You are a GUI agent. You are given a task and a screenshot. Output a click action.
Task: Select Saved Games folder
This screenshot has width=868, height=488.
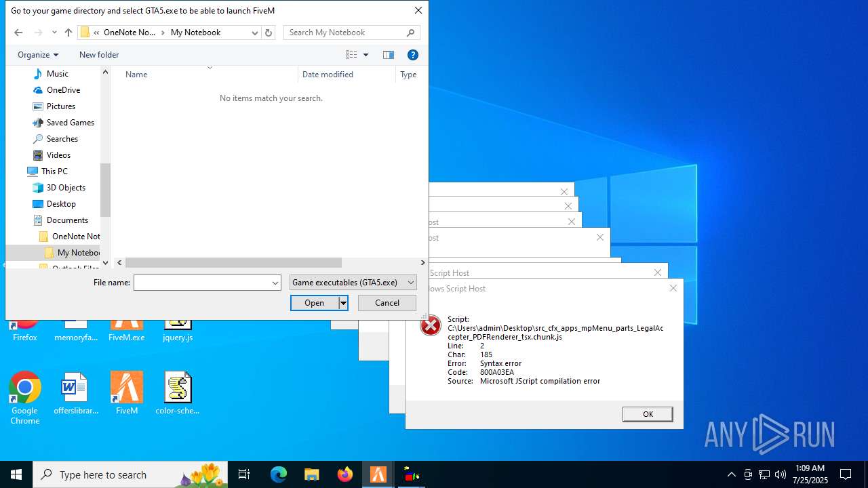70,123
